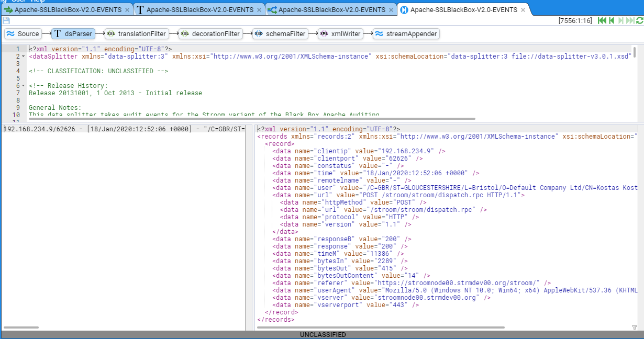Click the xmlWriter pipeline element

click(x=340, y=33)
